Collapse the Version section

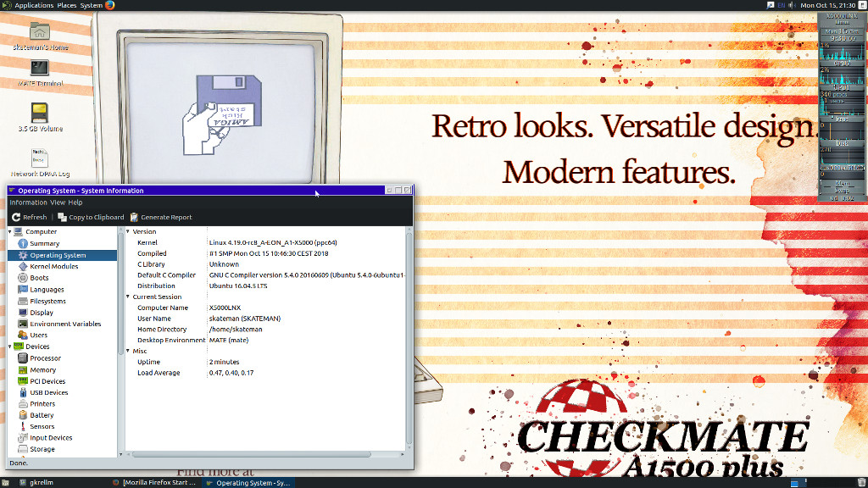(128, 231)
